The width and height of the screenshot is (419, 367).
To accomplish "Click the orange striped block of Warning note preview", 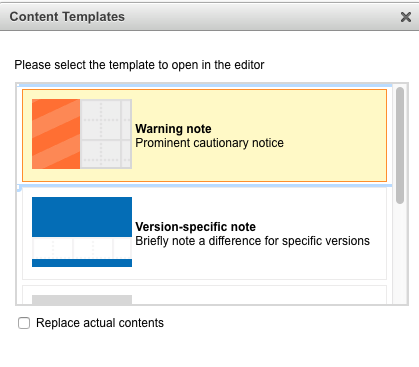I will 56,134.
